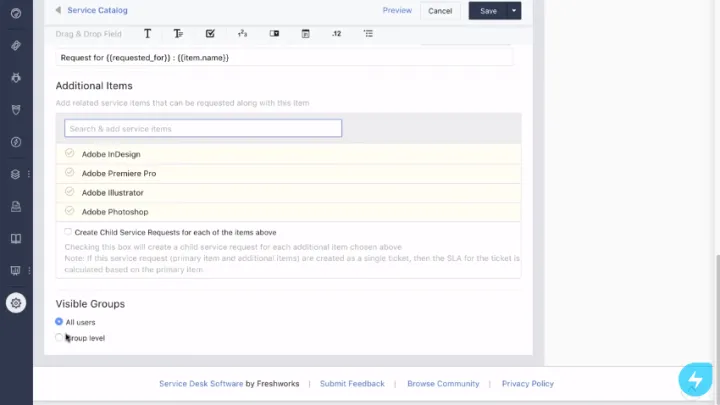Open the dropdown field icon in the toolbar
This screenshot has height=405, width=720.
pyautogui.click(x=274, y=34)
